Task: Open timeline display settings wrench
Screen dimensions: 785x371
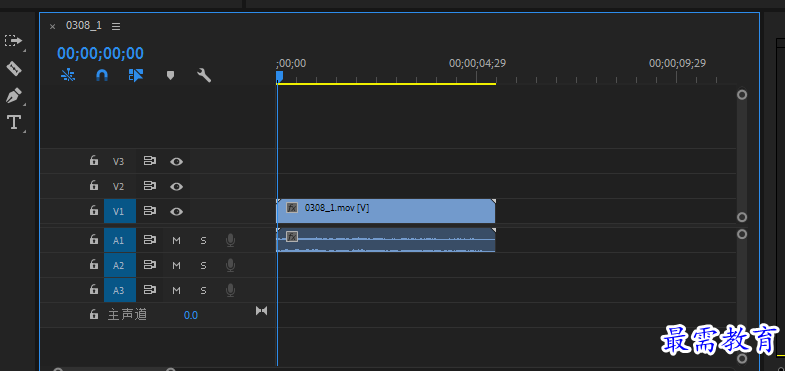Action: tap(204, 76)
